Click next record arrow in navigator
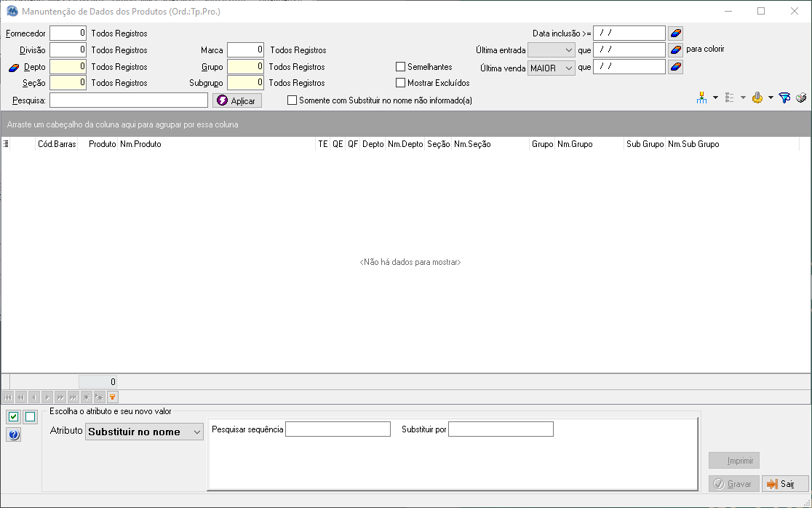The width and height of the screenshot is (812, 508). [x=47, y=397]
